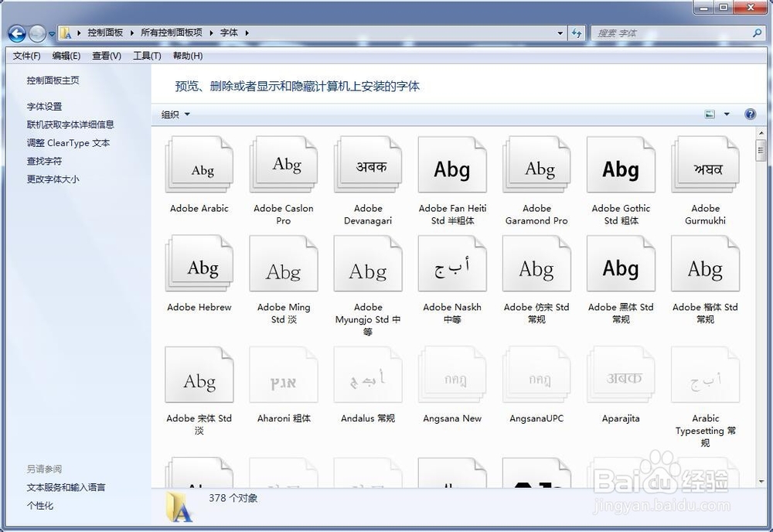Select the AngsanaUPC font icon
This screenshot has height=532, width=773.
click(x=536, y=375)
